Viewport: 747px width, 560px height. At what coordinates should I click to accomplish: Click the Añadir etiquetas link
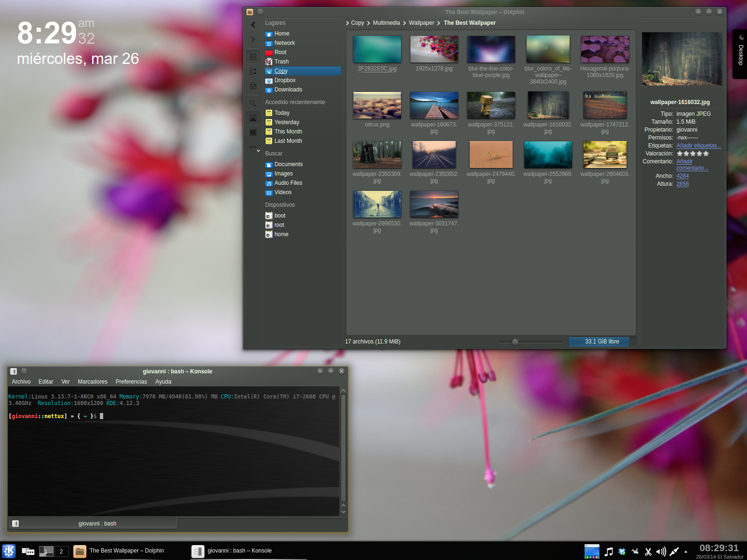click(x=699, y=146)
